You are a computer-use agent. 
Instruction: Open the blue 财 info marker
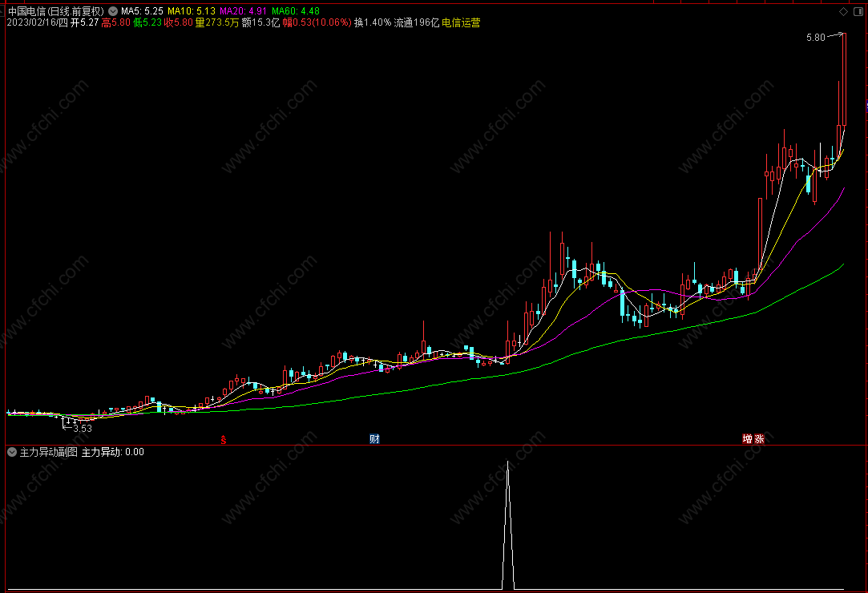pyautogui.click(x=375, y=439)
